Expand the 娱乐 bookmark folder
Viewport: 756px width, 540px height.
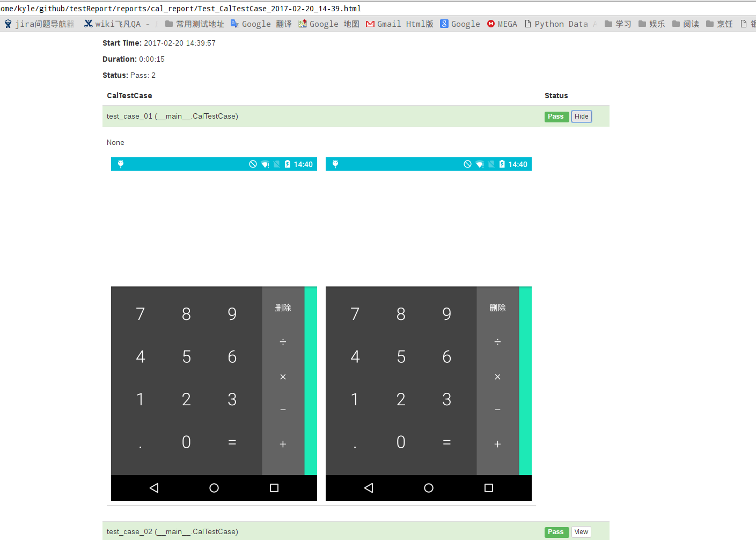tap(651, 24)
